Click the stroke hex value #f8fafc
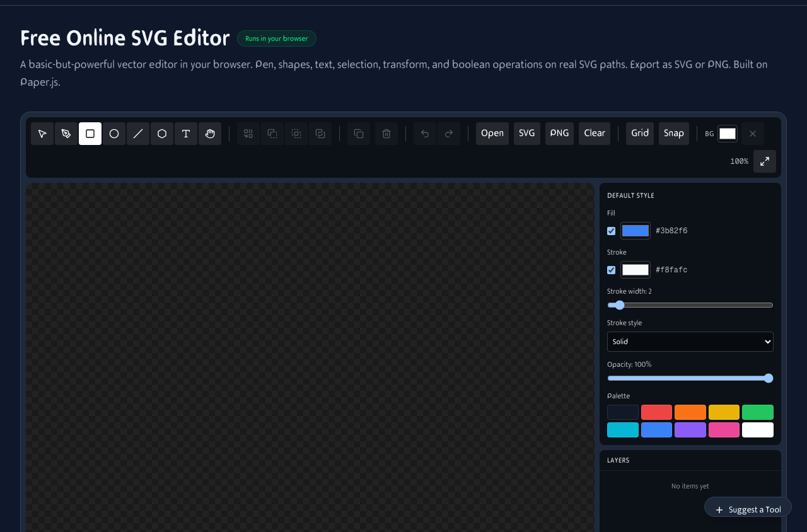Image resolution: width=807 pixels, height=532 pixels. point(671,270)
